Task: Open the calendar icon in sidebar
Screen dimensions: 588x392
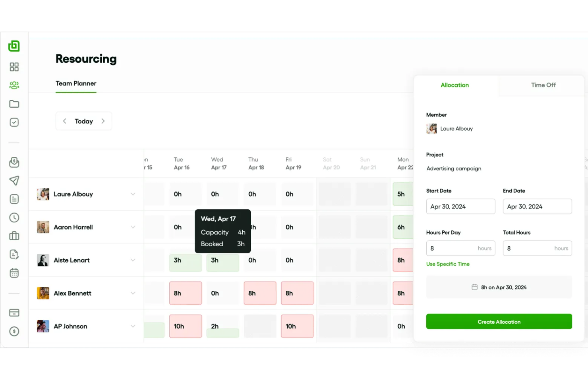Action: (14, 273)
